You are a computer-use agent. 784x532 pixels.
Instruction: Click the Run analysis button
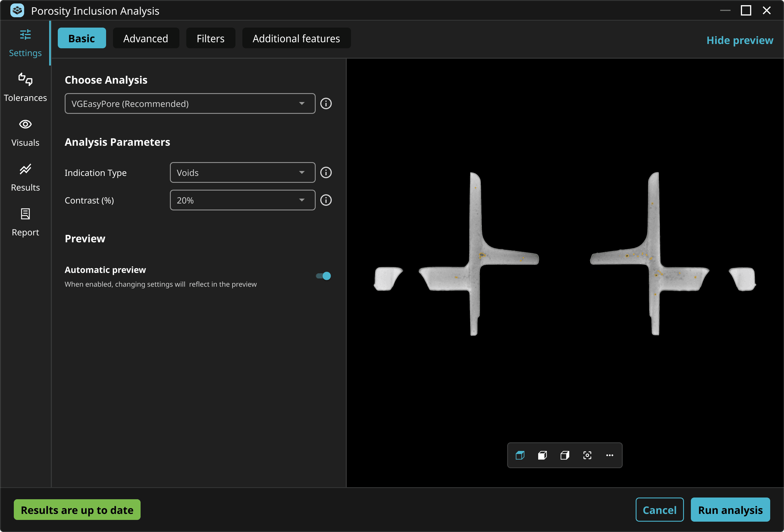pos(730,510)
